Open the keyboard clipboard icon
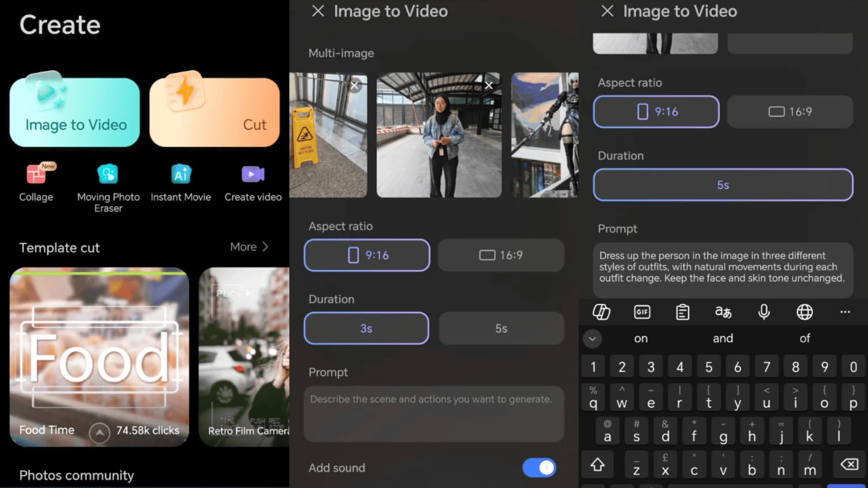 click(x=682, y=312)
